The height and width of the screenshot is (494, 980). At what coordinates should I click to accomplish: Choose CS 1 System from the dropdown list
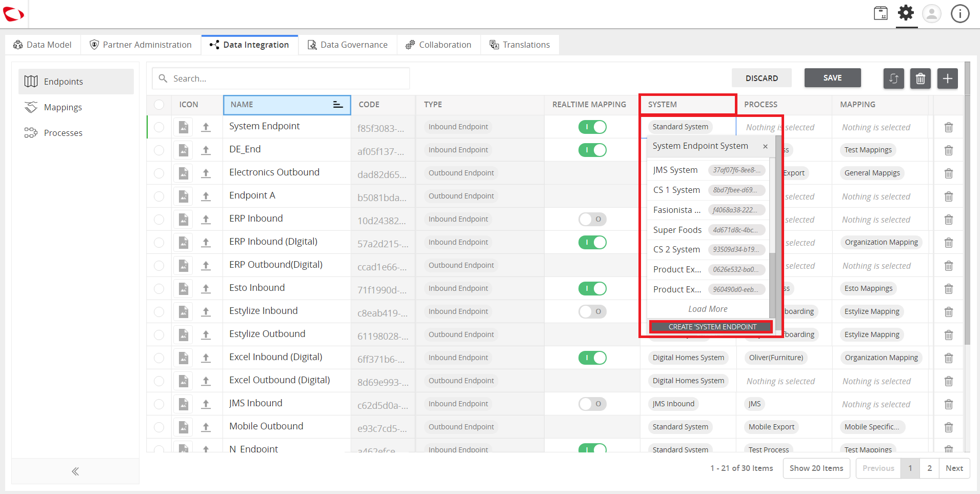tap(708, 190)
